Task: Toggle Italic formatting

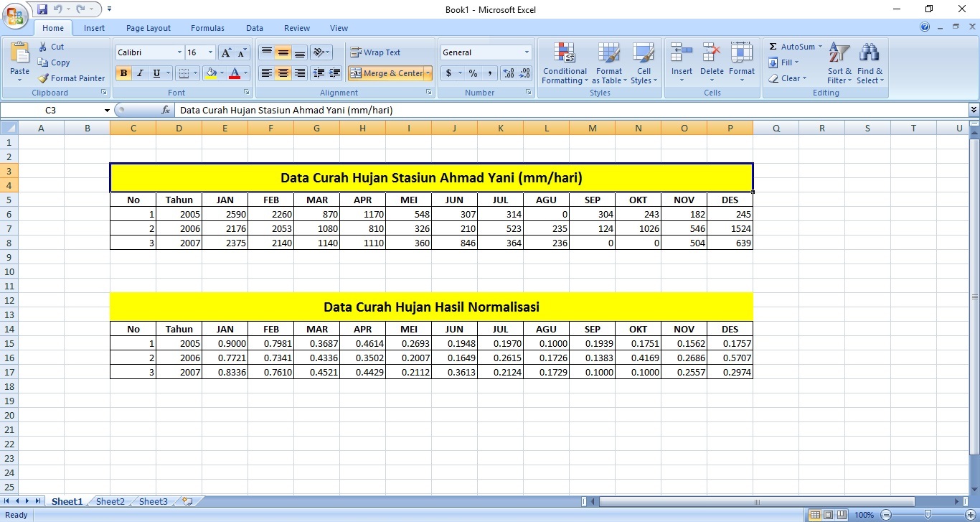Action: coord(140,73)
